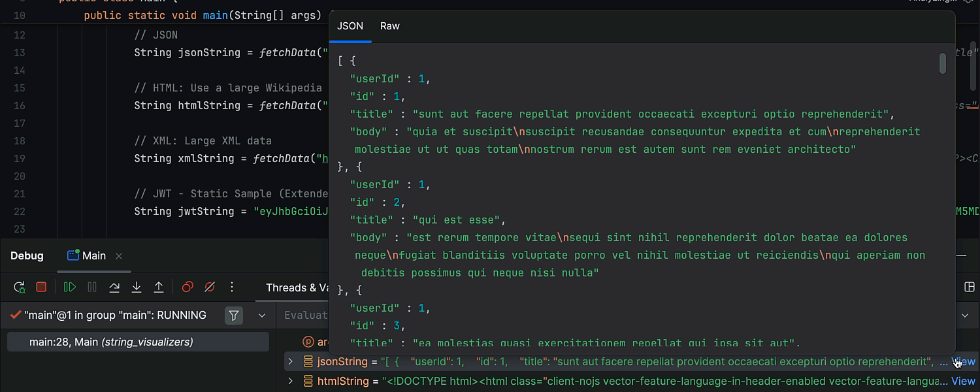Open View Breakpoints dialog
980x392 pixels.
(x=188, y=287)
